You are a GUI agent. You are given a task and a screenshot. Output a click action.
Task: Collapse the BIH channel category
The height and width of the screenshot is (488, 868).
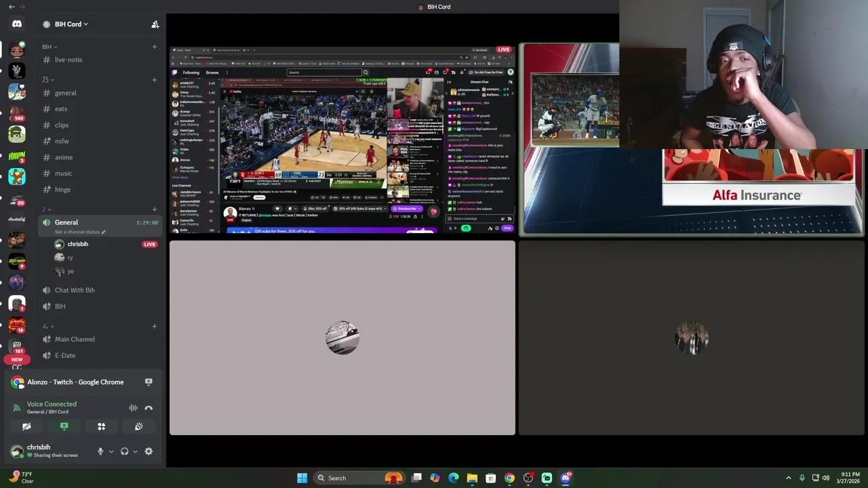(50, 47)
